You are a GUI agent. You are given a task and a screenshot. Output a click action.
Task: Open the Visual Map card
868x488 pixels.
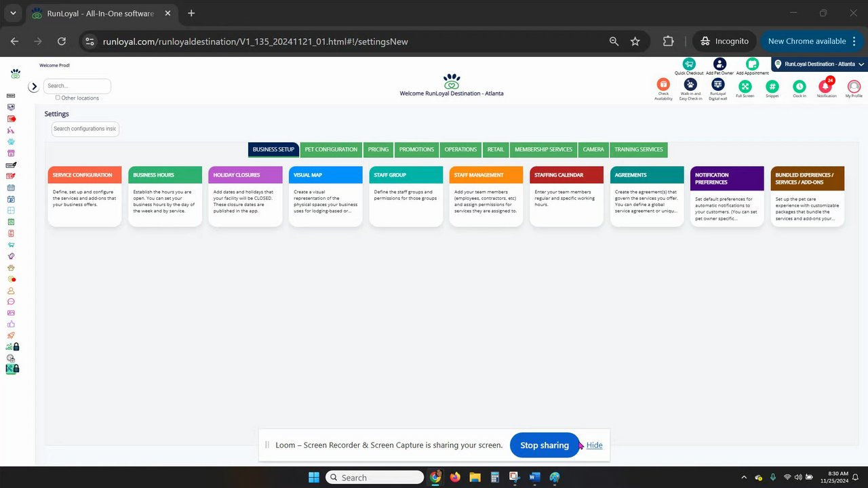[325, 196]
